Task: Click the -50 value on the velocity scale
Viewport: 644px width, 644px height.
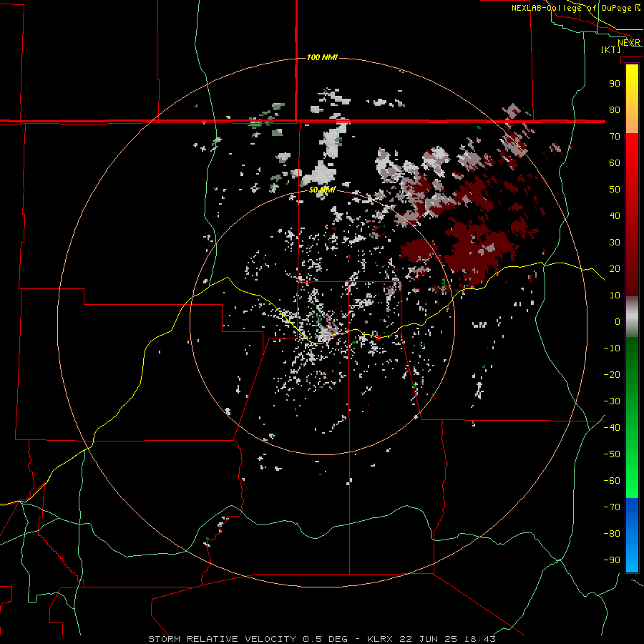Action: tap(612, 454)
